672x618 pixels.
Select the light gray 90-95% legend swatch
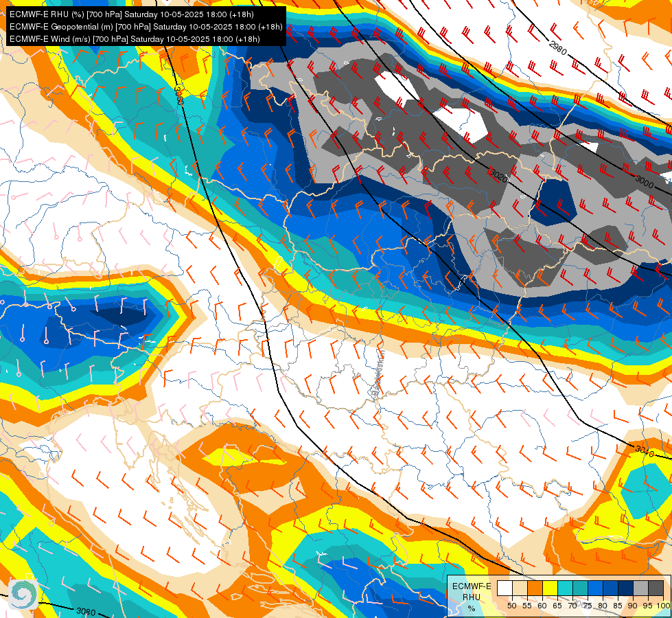pos(640,588)
